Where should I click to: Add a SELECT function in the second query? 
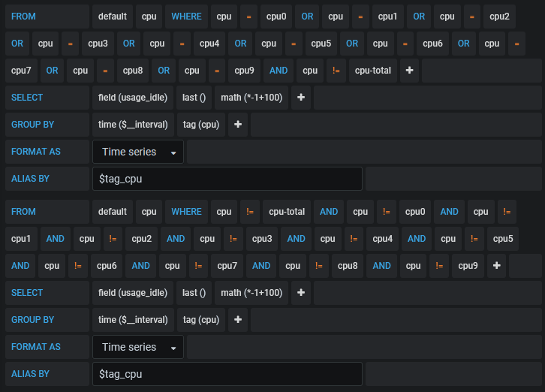(x=301, y=293)
